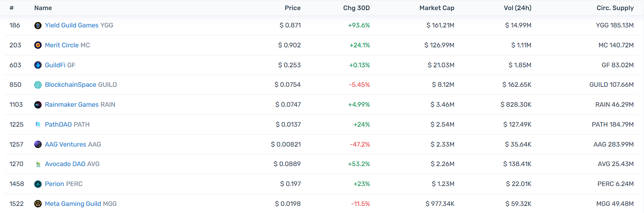Click supply AAG 283.99M

614,144
